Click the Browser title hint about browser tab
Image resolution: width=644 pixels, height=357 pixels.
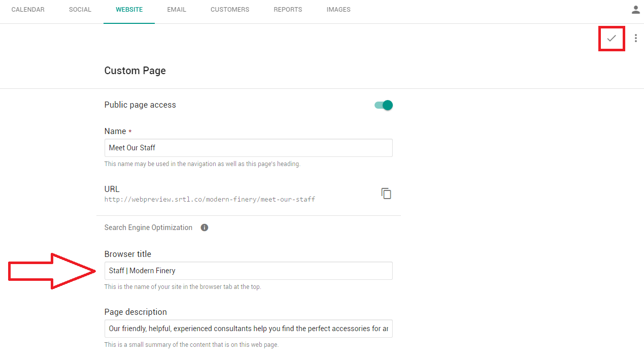[183, 287]
